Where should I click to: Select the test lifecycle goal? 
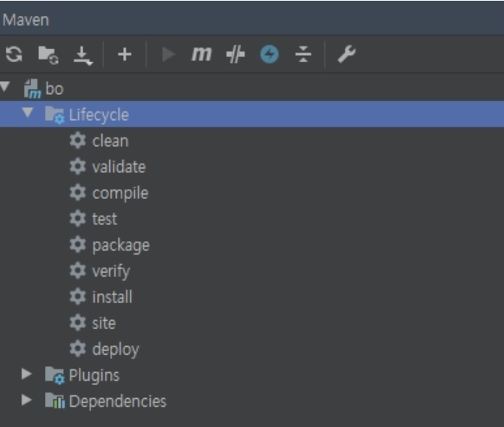coord(104,219)
